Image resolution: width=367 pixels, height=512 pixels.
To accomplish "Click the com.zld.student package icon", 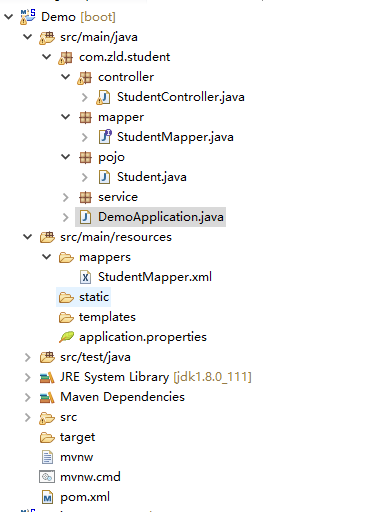I will click(65, 57).
